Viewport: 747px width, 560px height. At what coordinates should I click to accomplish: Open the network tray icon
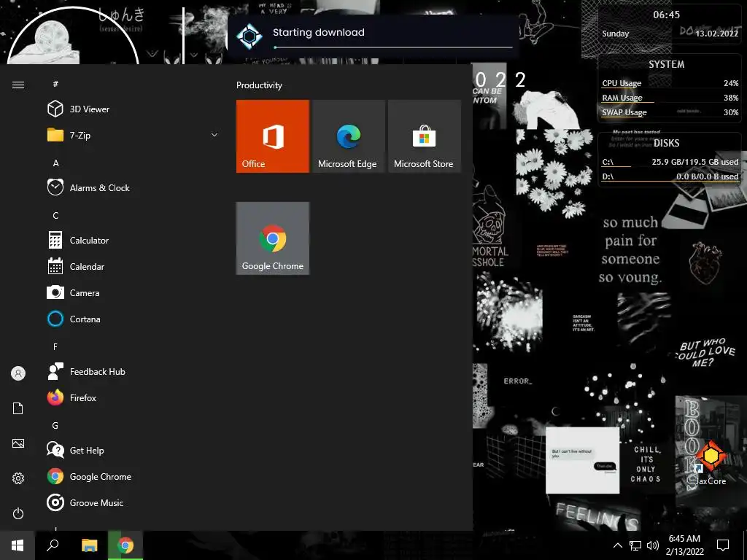point(635,545)
